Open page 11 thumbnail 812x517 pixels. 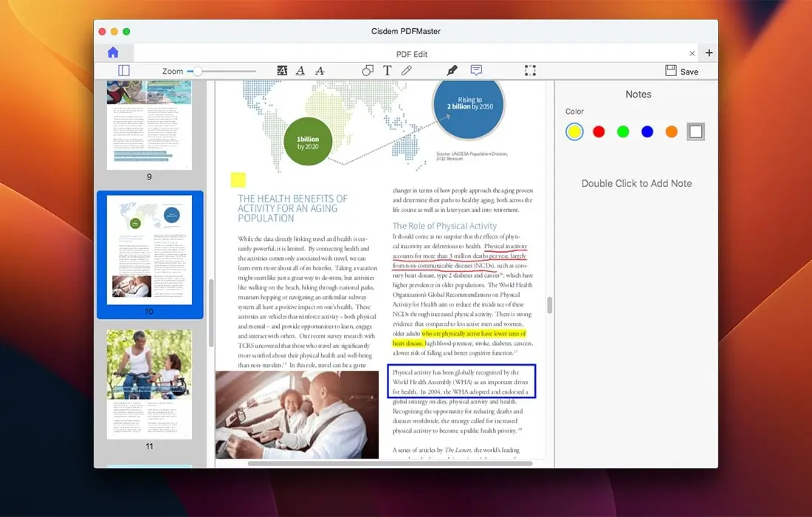pos(149,384)
